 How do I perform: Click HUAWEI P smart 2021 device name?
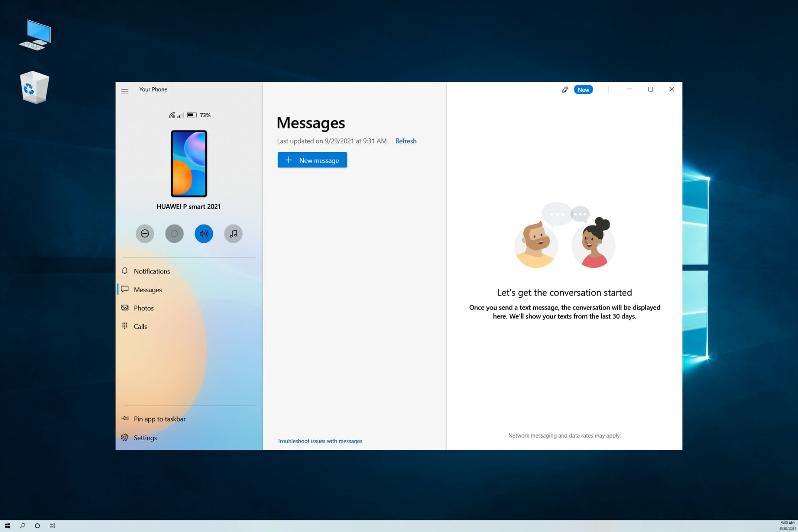coord(188,207)
